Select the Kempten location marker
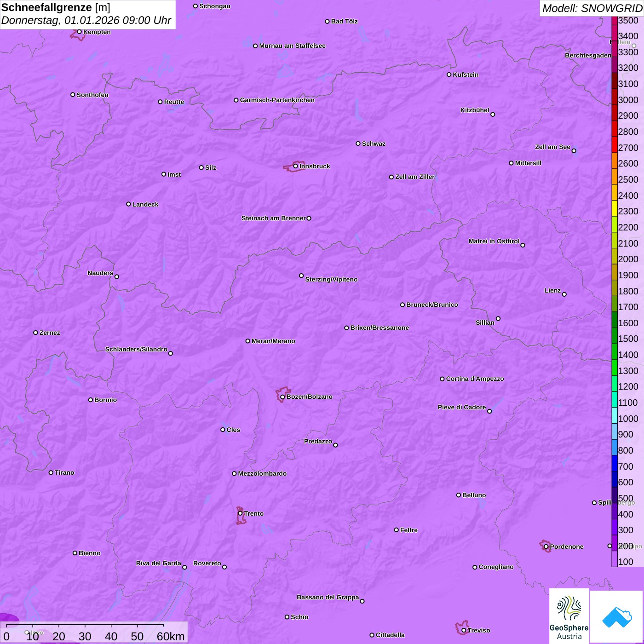The image size is (644, 644). point(79,32)
